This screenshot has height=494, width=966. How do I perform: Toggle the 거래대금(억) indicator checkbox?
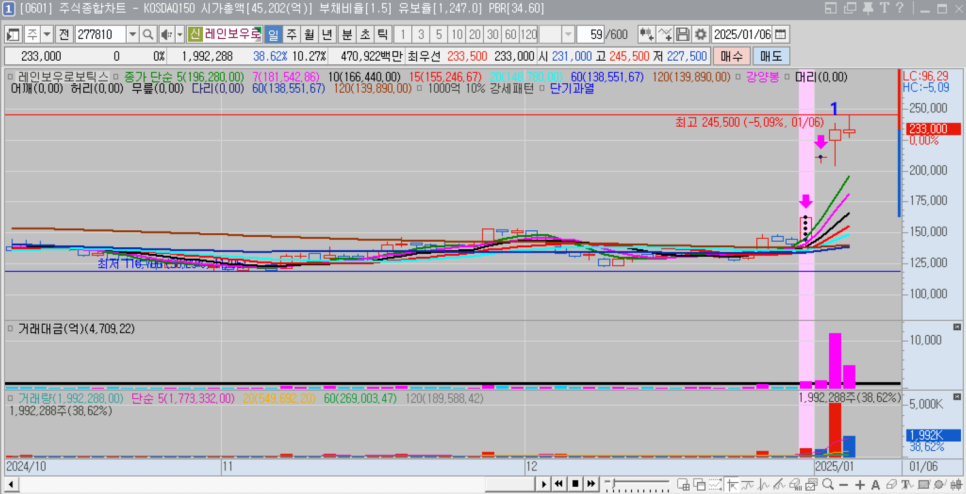10,329
